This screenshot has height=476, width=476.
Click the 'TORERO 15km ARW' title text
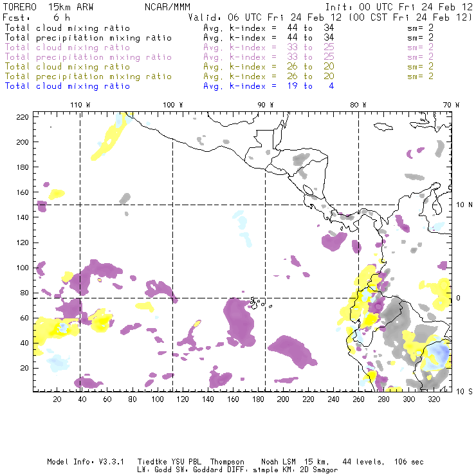click(48, 7)
